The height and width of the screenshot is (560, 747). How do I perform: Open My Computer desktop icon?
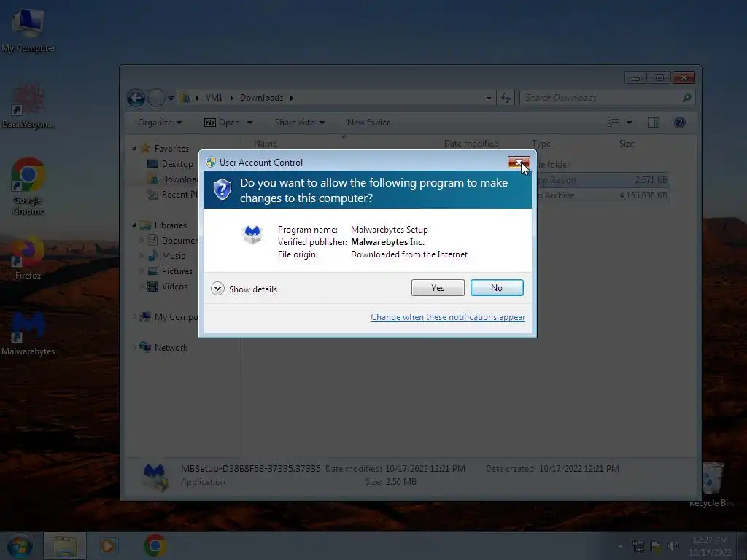point(28,29)
